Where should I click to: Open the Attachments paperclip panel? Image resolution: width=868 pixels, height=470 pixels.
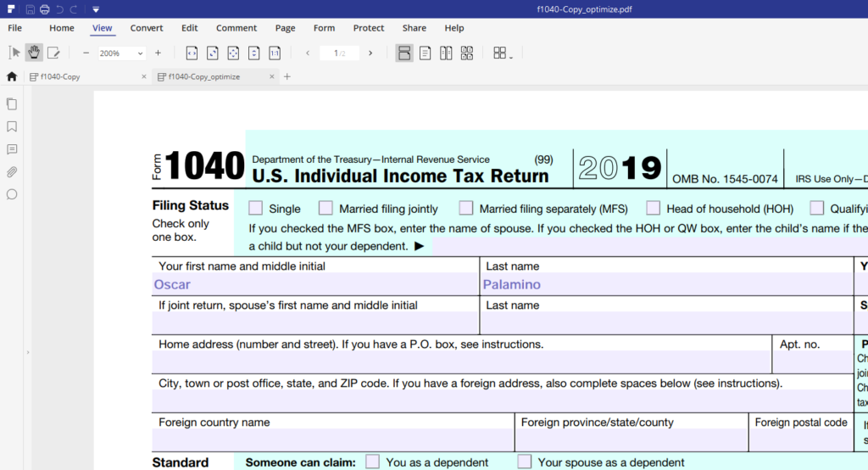tap(12, 172)
